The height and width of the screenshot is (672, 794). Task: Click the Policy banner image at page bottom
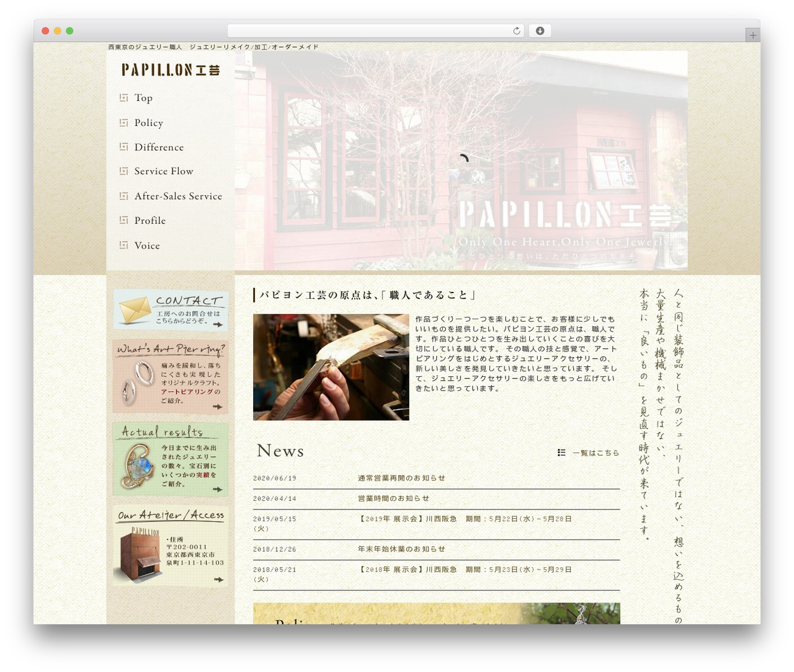(436, 614)
